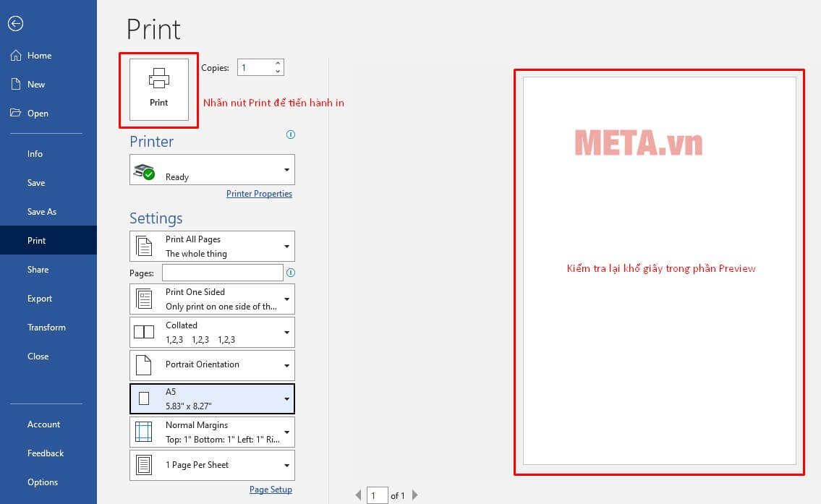Click the New document icon
Image resolution: width=821 pixels, height=504 pixels.
click(16, 84)
